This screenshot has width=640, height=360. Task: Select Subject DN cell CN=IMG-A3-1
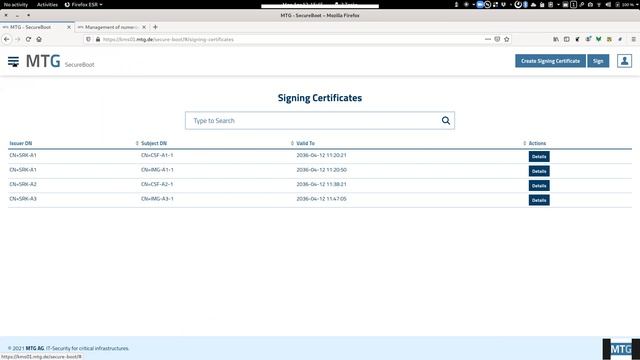pos(157,199)
